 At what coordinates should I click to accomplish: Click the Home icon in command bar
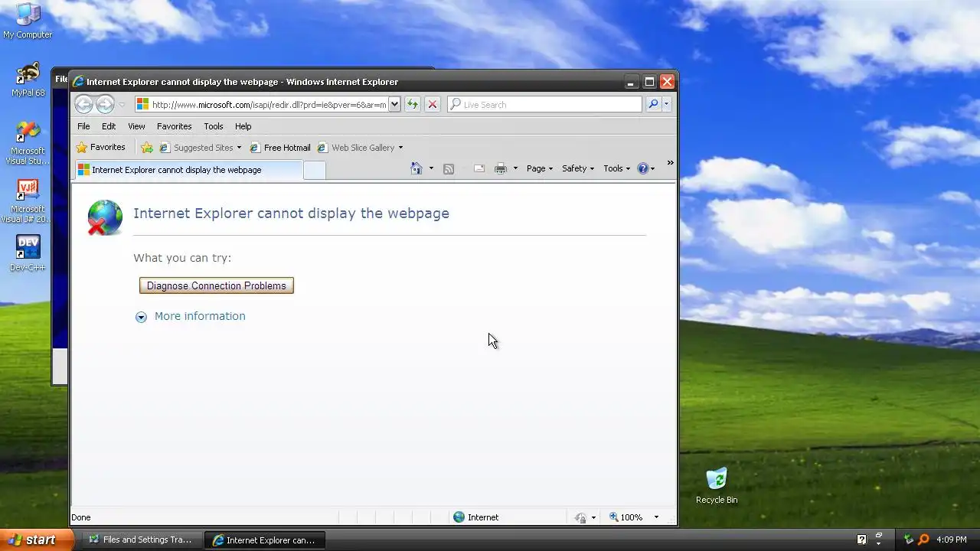tap(416, 168)
